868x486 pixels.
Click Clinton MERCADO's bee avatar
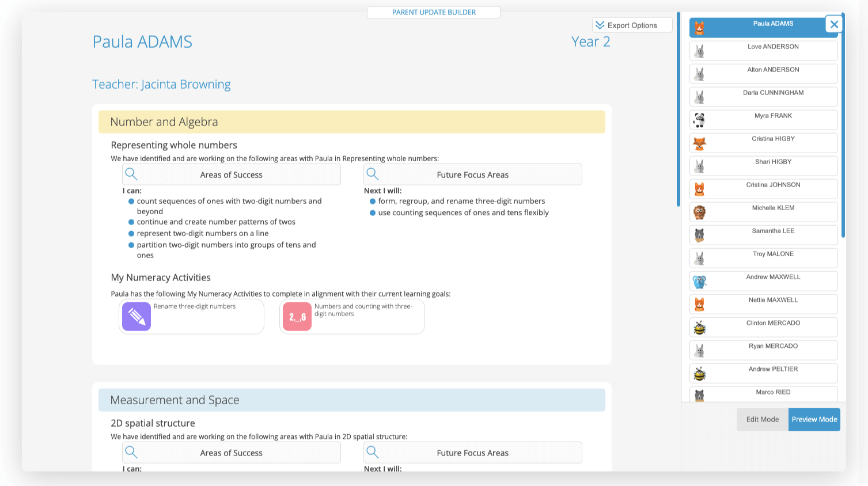[x=699, y=327]
